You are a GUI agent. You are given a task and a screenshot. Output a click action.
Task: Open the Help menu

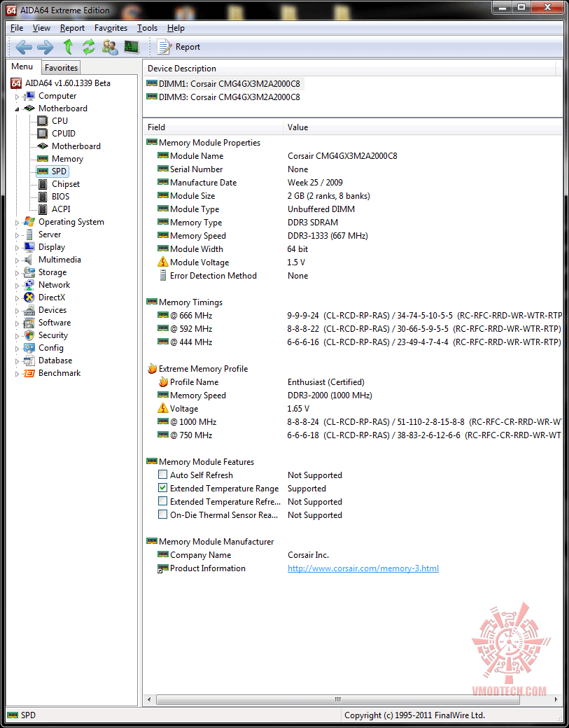point(176,28)
